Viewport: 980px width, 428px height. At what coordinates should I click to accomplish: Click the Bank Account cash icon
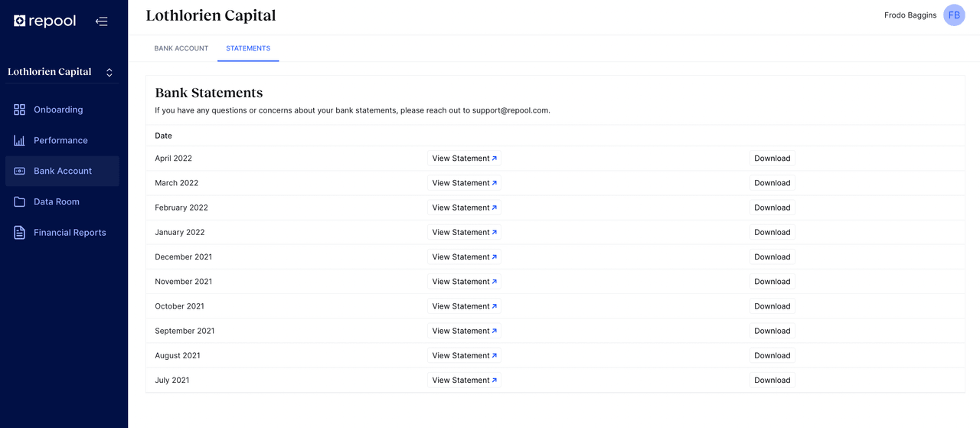point(20,171)
